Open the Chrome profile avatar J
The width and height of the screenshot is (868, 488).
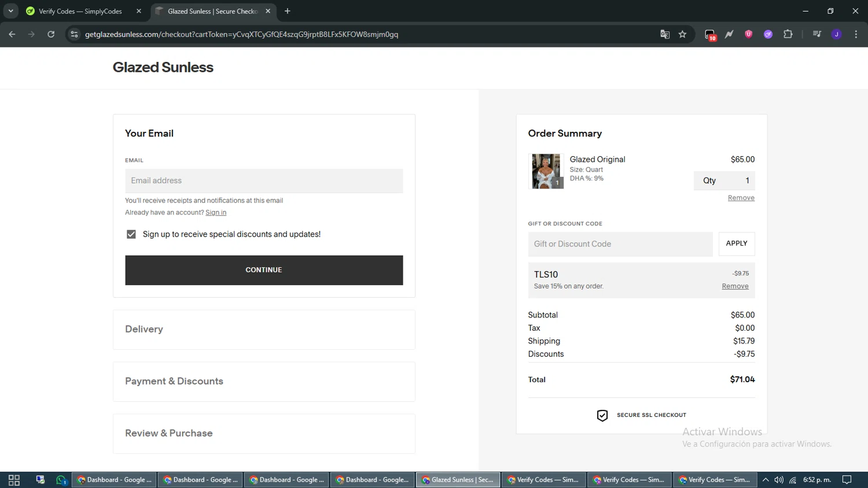pos(836,34)
